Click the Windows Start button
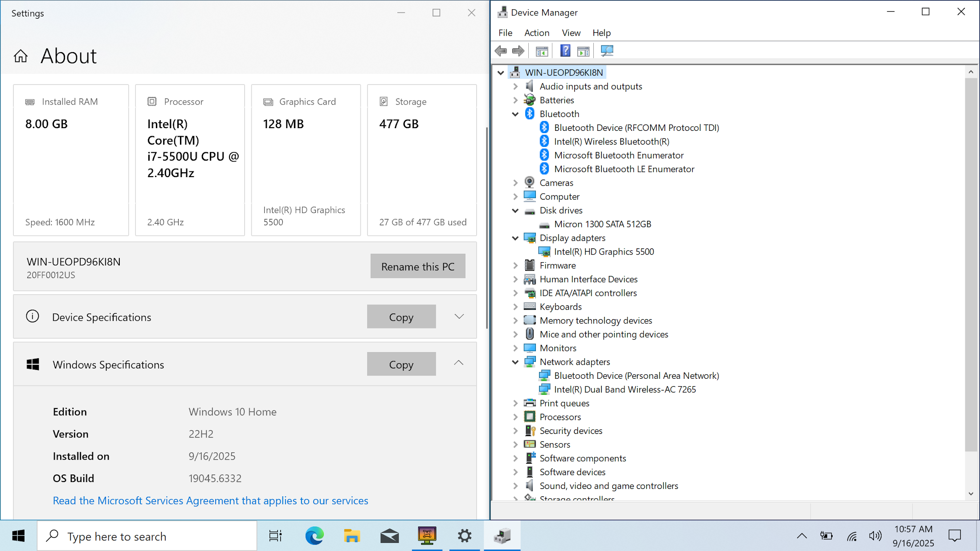Screen dimensions: 980x551 click(x=18, y=536)
